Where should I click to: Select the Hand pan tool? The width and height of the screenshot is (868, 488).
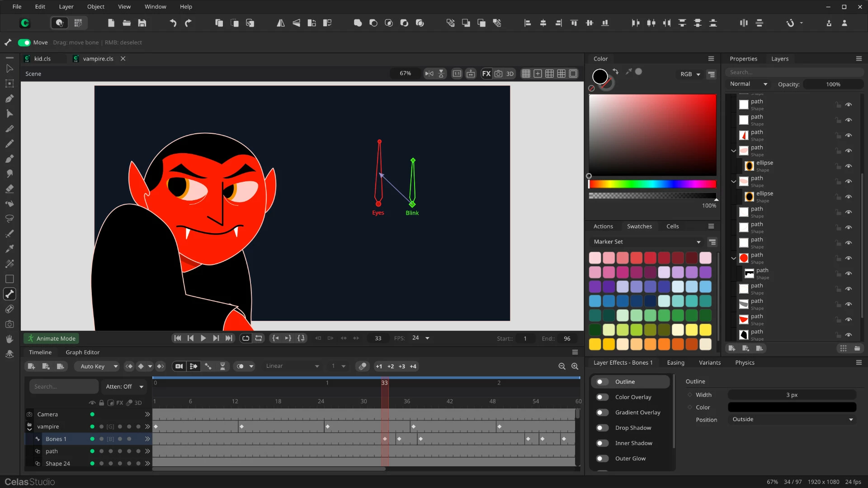[9, 339]
